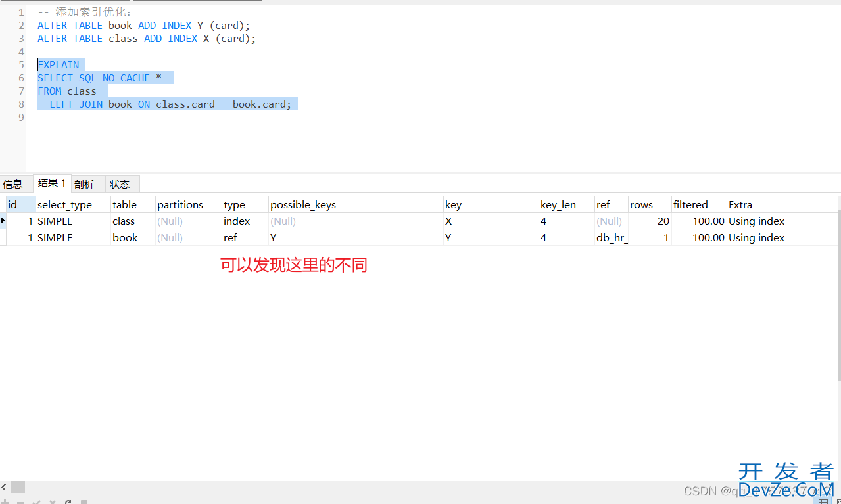This screenshot has width=841, height=504.
Task: Click the vertical scrollbar of results grid
Action: 838,296
